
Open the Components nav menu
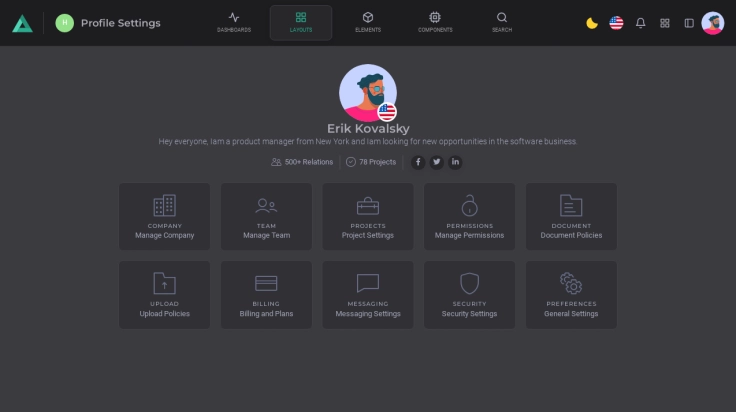coord(435,22)
